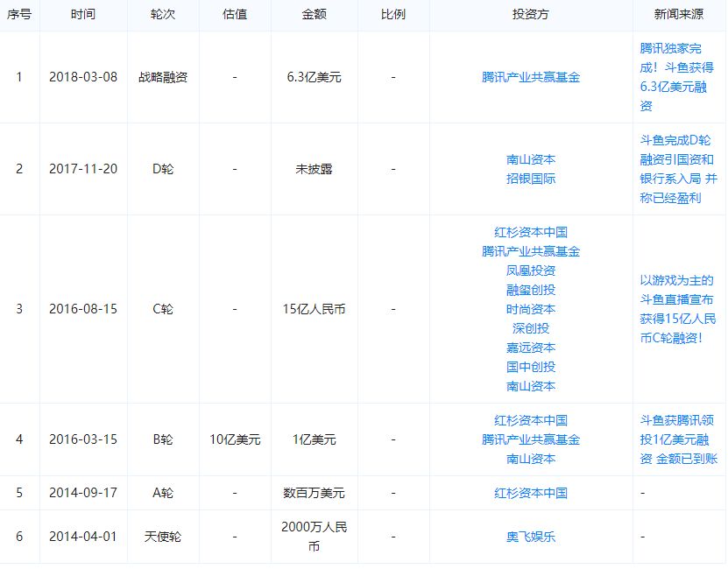Select the date cell 2016-03-15
Screen dimensions: 728x569
[83, 439]
